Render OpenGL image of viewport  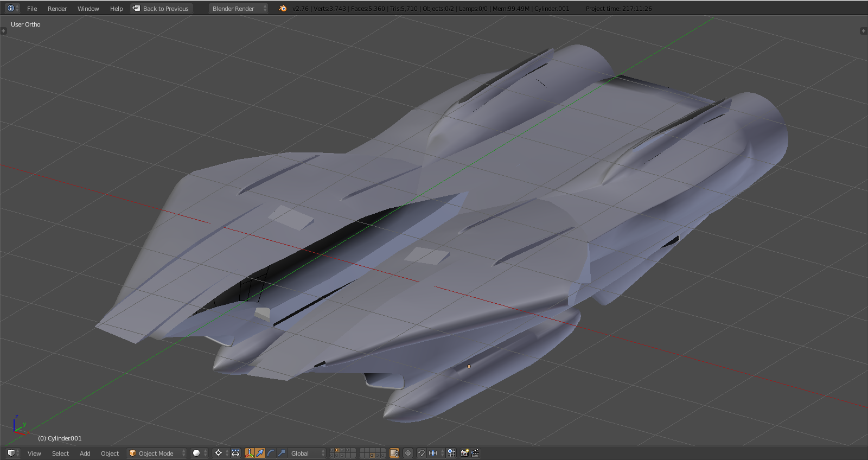pyautogui.click(x=465, y=453)
